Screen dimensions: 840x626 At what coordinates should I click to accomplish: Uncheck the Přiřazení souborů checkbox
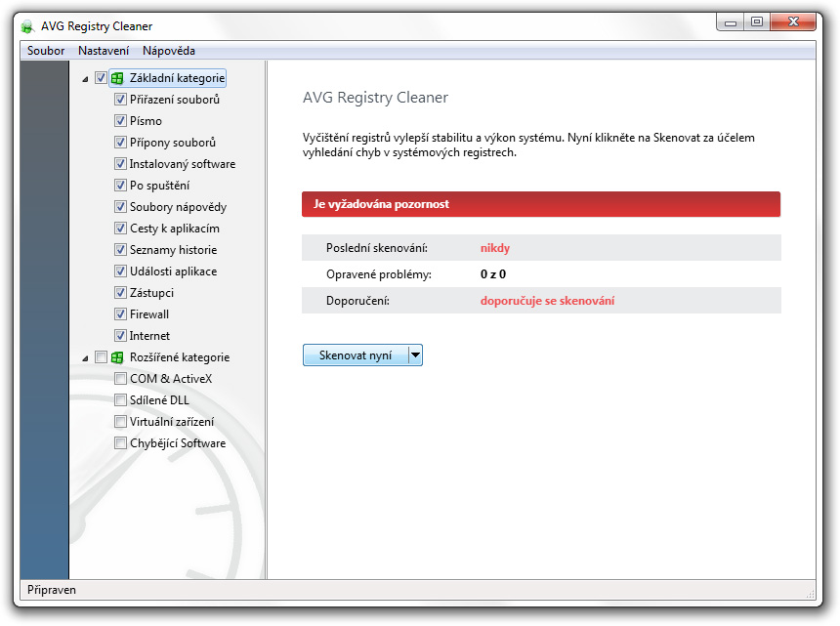pyautogui.click(x=120, y=100)
